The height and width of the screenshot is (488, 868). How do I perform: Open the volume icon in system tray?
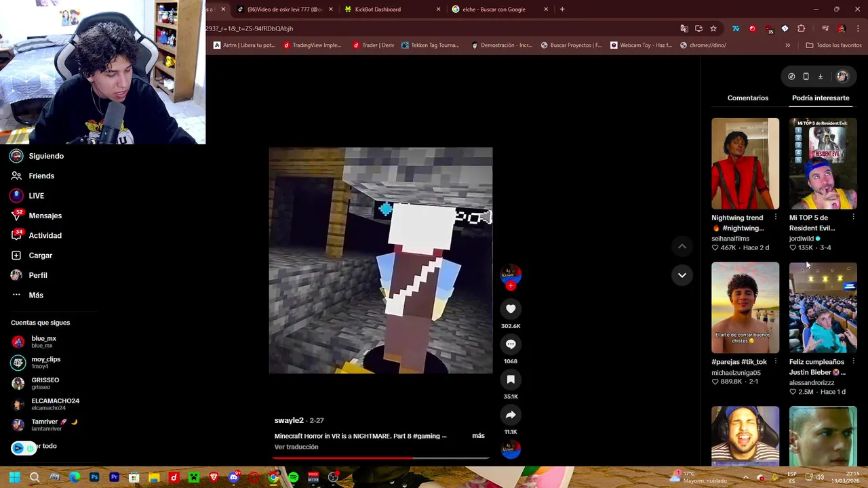(820, 478)
